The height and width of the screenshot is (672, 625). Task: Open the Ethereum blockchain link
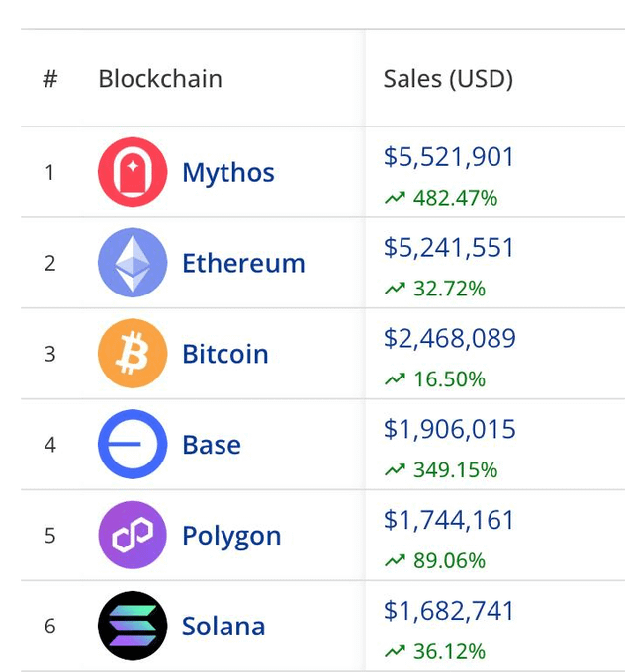coord(243,263)
